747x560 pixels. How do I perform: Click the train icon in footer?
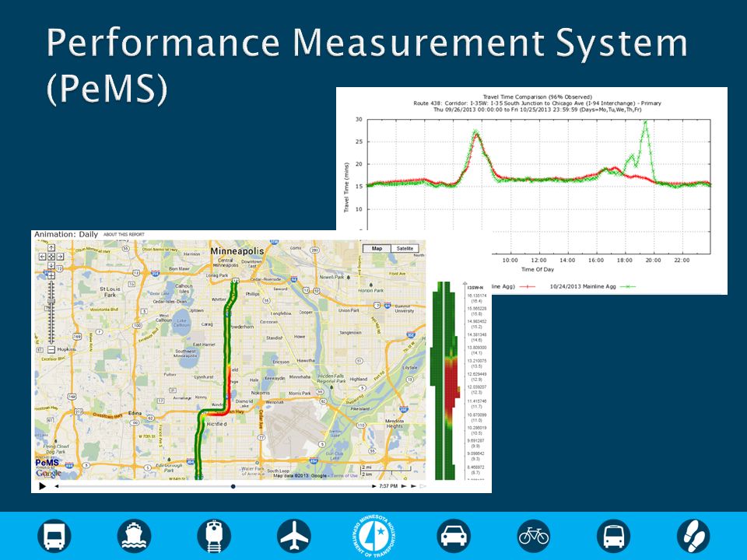pos(215,536)
